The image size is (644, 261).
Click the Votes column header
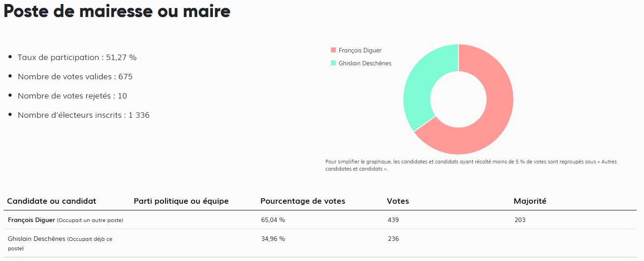(398, 201)
